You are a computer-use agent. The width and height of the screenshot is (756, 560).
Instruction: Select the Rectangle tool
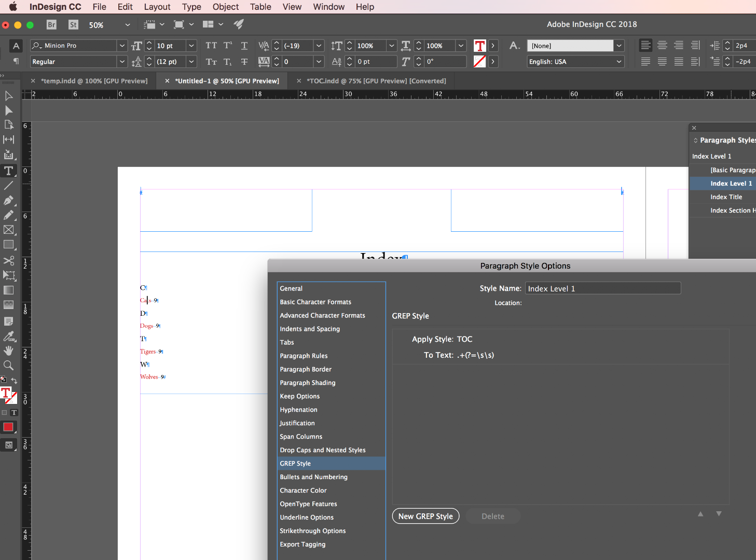pyautogui.click(x=9, y=245)
